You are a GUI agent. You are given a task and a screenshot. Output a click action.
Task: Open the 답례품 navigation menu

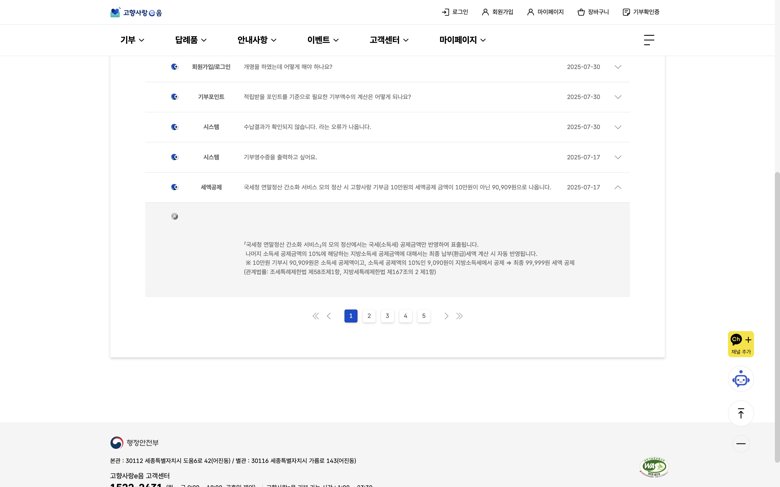(x=191, y=40)
